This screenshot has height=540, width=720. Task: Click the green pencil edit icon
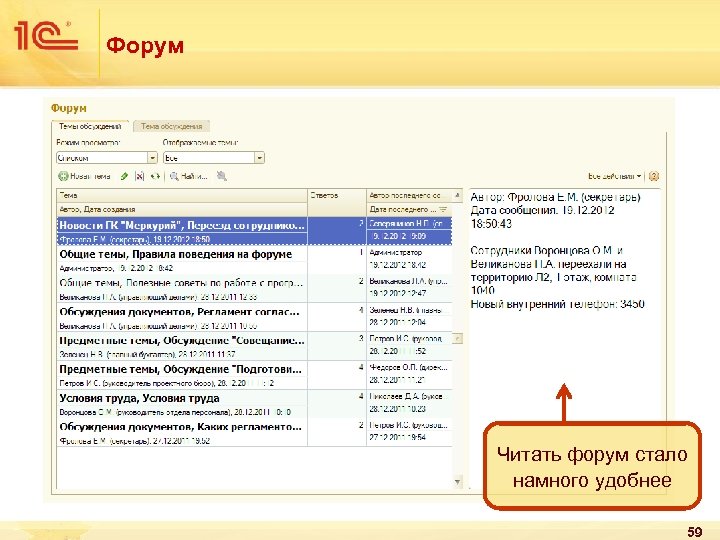124,176
